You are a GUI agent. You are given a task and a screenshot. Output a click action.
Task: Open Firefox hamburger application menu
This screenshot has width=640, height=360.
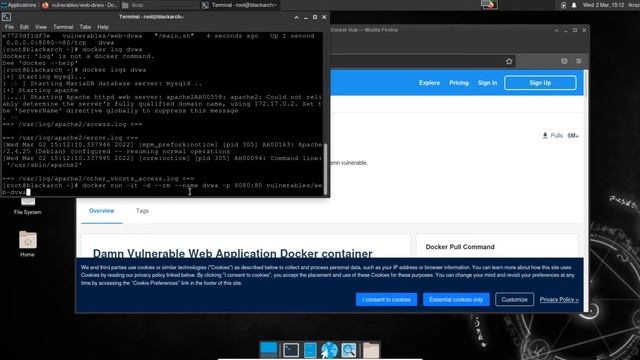click(578, 61)
